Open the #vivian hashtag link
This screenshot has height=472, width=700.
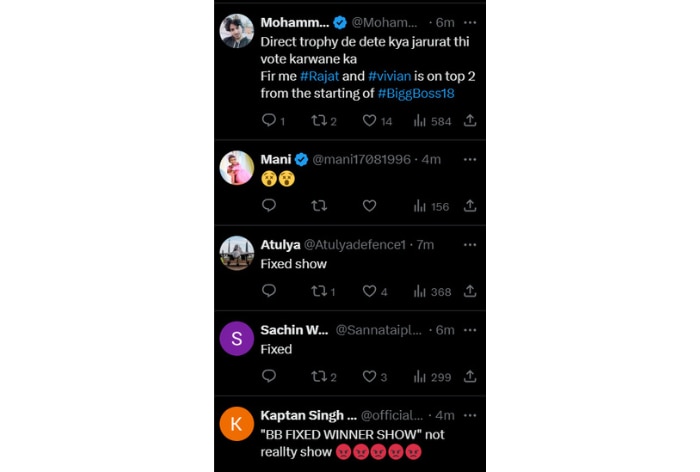pos(391,76)
